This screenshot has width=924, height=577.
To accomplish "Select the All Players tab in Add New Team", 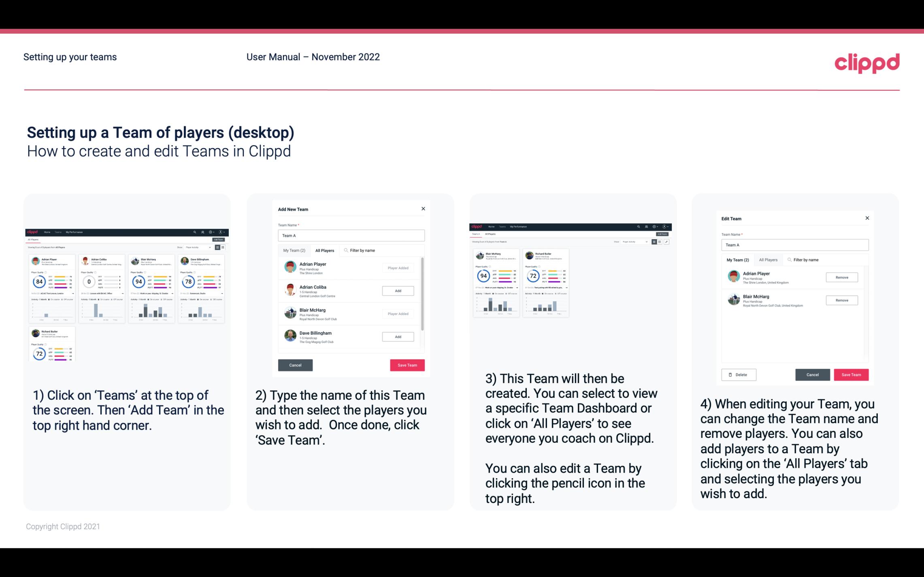I will click(x=325, y=250).
